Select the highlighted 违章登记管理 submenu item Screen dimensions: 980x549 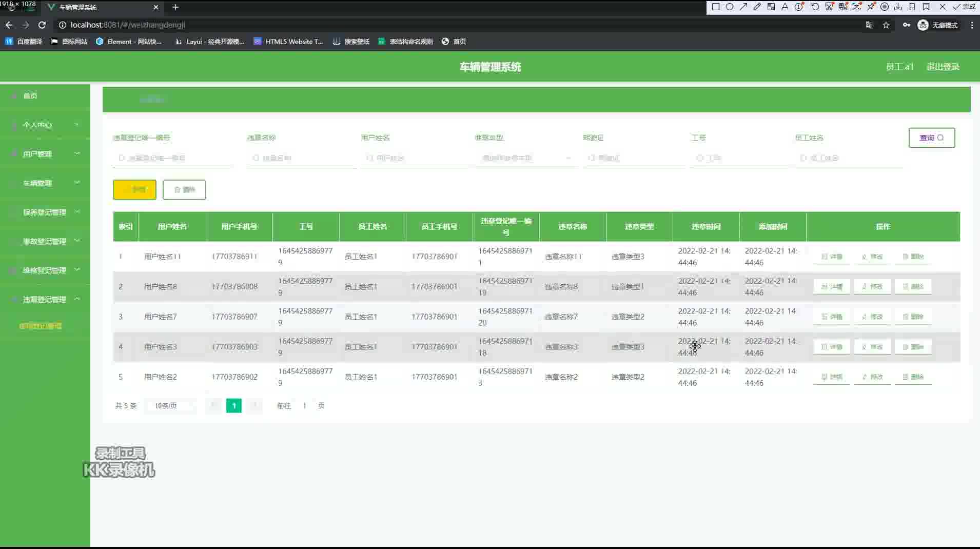point(41,326)
